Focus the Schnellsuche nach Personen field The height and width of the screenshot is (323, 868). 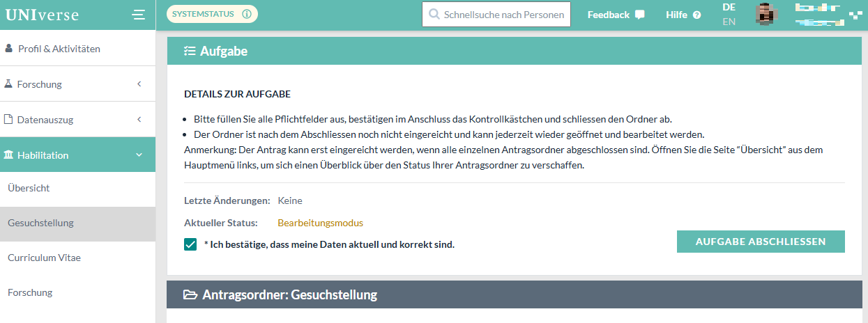click(x=503, y=15)
